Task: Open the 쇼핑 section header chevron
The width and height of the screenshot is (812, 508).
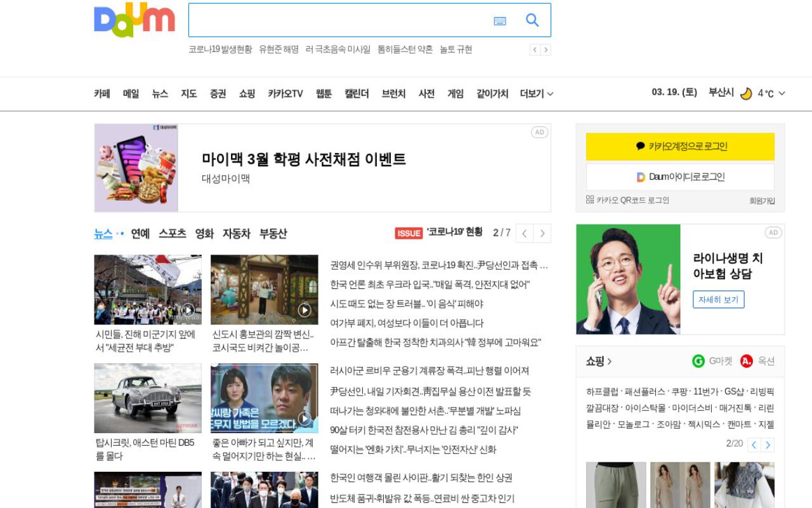Action: 609,361
